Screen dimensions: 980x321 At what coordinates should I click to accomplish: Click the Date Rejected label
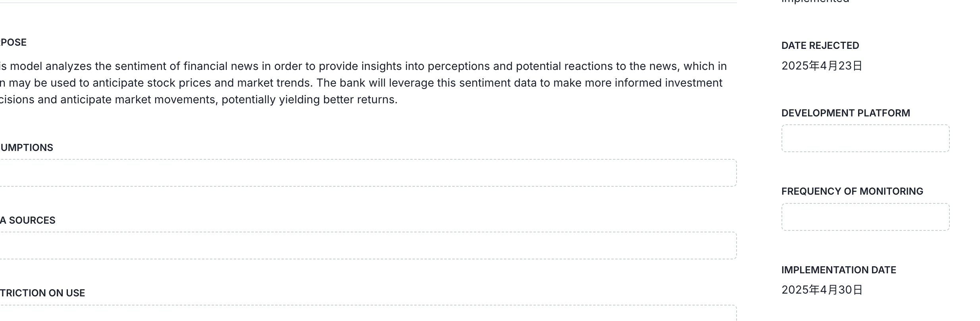[820, 46]
